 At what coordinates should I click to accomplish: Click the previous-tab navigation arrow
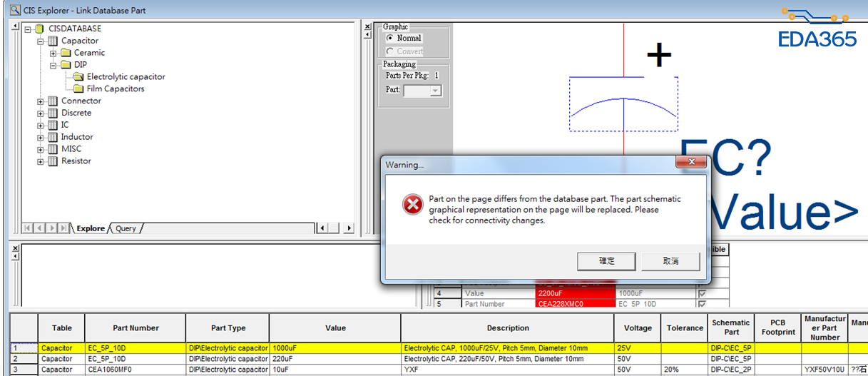pyautogui.click(x=40, y=228)
